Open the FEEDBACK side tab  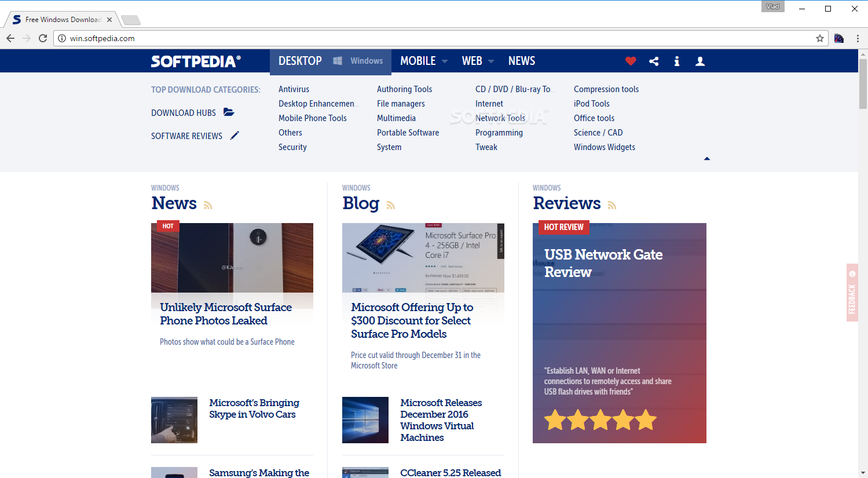(852, 293)
